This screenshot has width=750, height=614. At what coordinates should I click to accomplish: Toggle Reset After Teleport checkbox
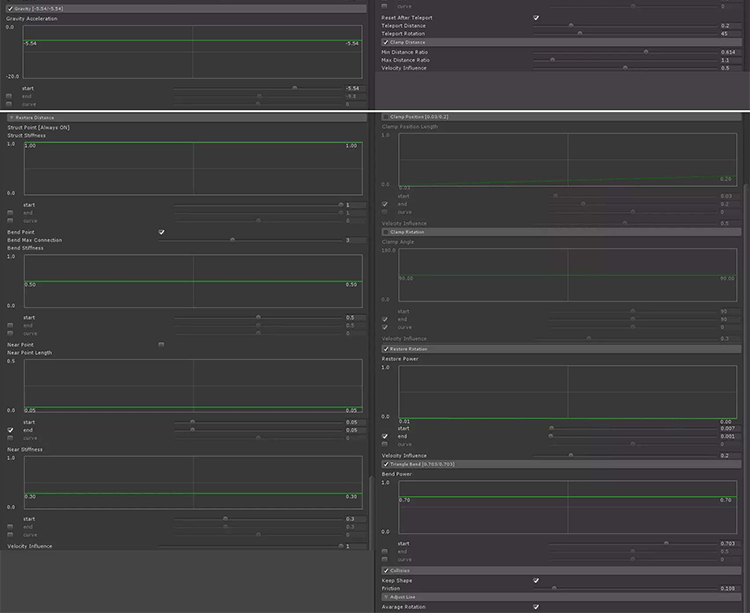(x=536, y=17)
